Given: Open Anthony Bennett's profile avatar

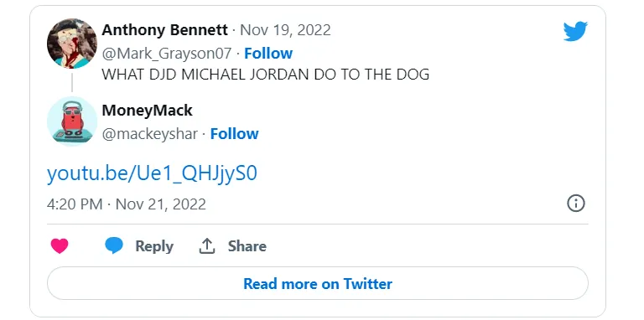Looking at the screenshot, I should 72,44.
